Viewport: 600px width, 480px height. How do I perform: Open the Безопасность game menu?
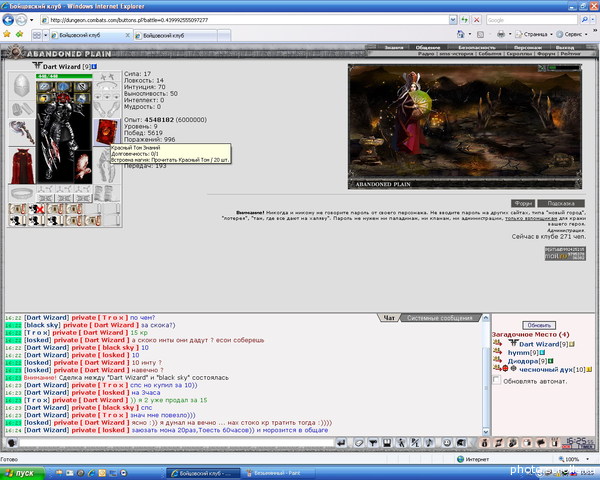(477, 47)
